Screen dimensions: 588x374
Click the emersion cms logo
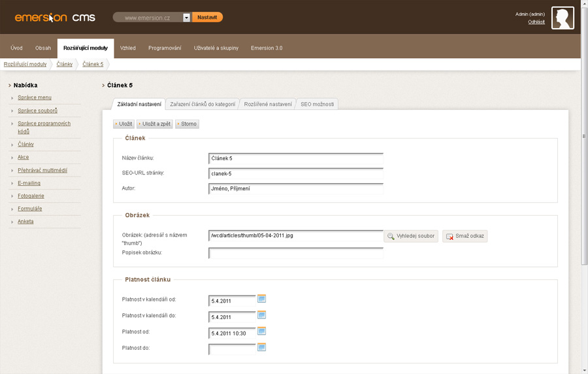pos(55,18)
